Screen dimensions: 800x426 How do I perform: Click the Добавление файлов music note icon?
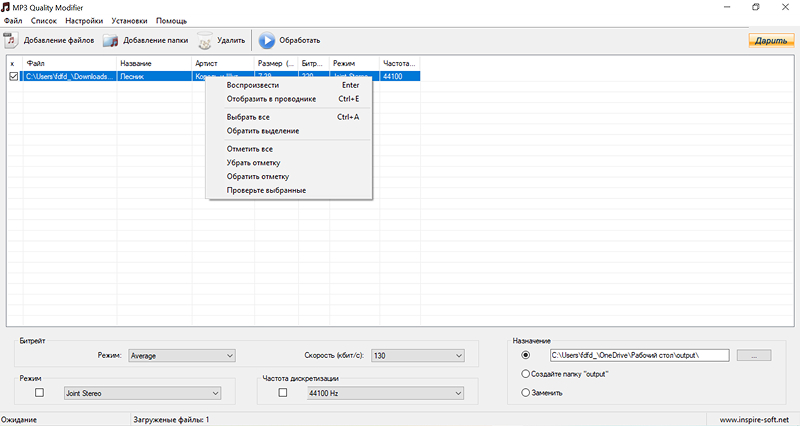click(x=10, y=41)
